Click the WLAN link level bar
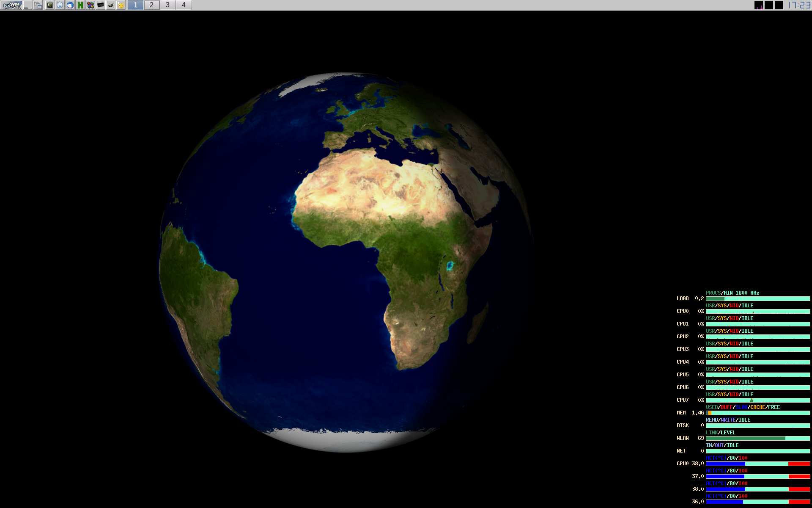The height and width of the screenshot is (508, 812). (758, 438)
